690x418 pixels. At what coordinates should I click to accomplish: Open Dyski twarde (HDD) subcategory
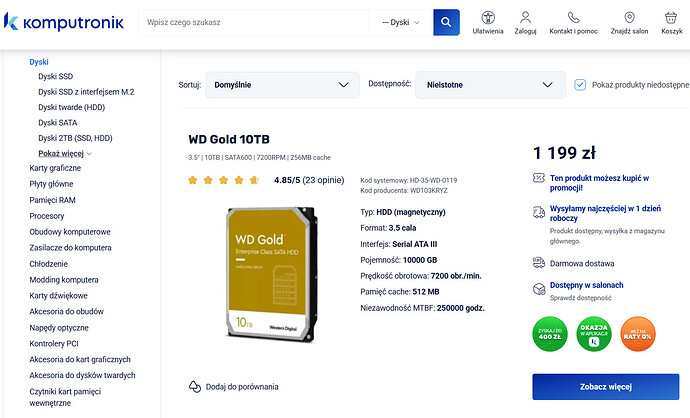[71, 107]
